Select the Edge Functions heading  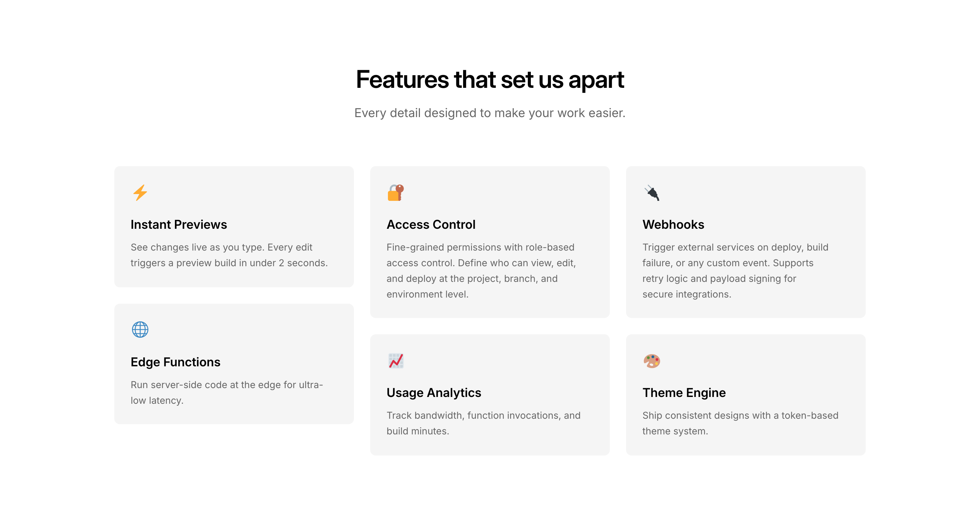pos(175,362)
